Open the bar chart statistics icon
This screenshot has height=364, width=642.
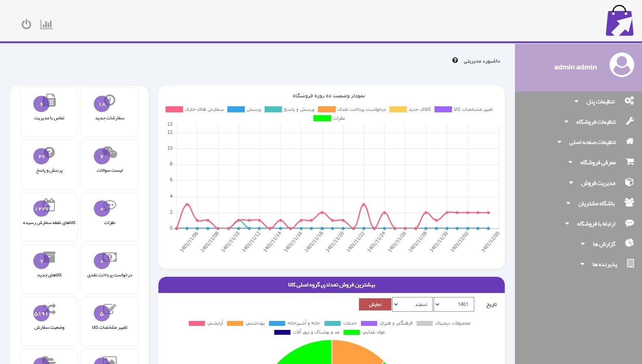[x=47, y=24]
